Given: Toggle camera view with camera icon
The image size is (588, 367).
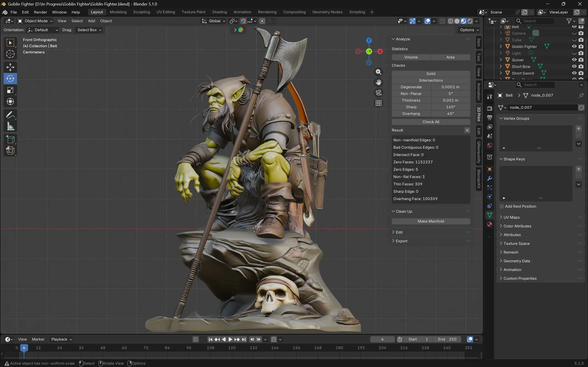Looking at the screenshot, I should click(378, 93).
